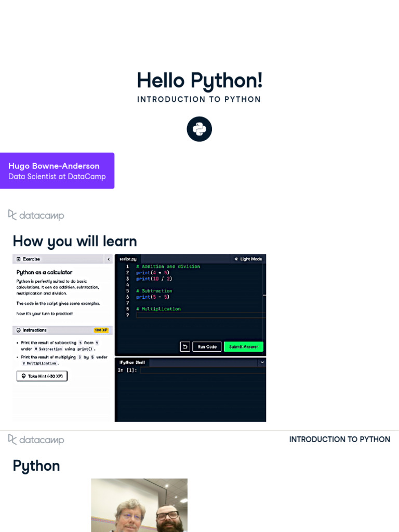The image size is (399, 532).
Task: Click the photo of two men
Action: point(139,505)
